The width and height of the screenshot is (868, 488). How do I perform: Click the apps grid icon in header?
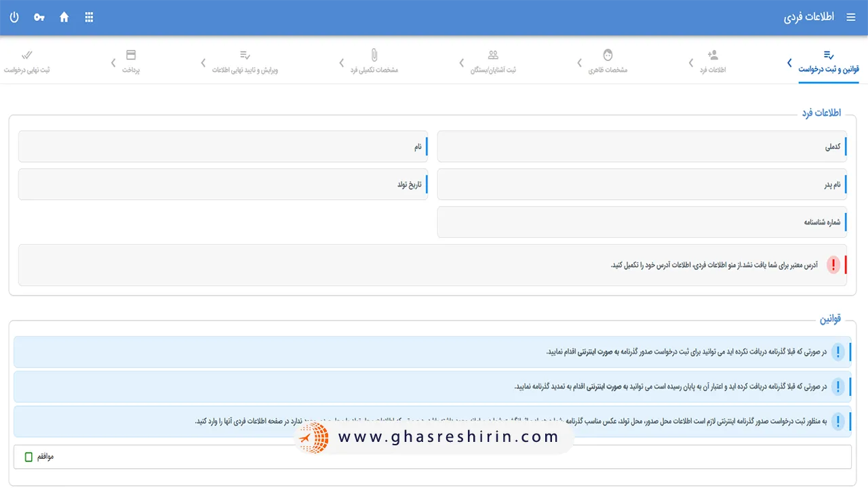pyautogui.click(x=89, y=17)
